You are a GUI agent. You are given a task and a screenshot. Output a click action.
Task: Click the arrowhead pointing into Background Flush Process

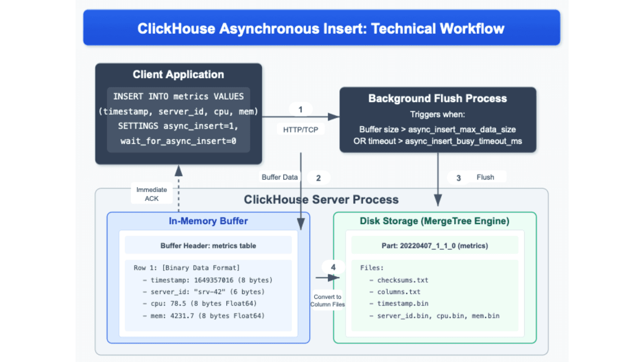(x=333, y=117)
